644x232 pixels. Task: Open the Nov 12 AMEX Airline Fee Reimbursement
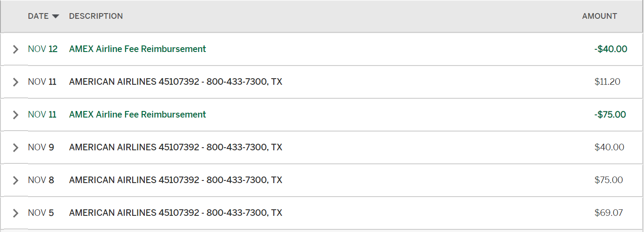coord(137,49)
